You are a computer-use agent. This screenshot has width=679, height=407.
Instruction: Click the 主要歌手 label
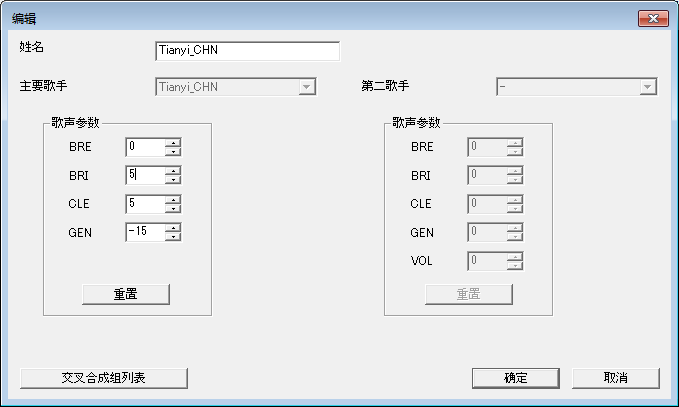[x=43, y=86]
